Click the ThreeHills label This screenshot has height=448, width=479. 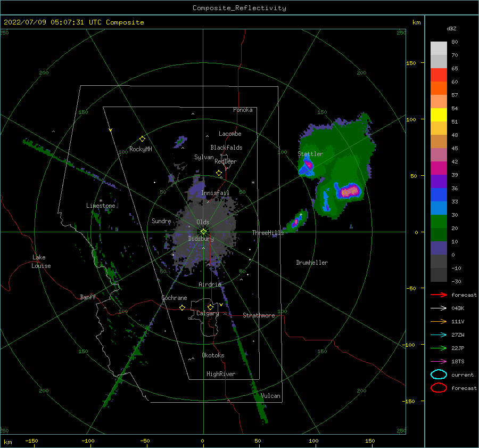point(268,233)
